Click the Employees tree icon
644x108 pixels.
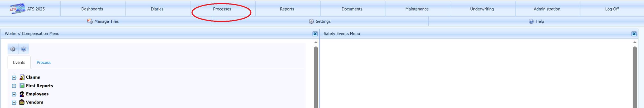pos(22,94)
